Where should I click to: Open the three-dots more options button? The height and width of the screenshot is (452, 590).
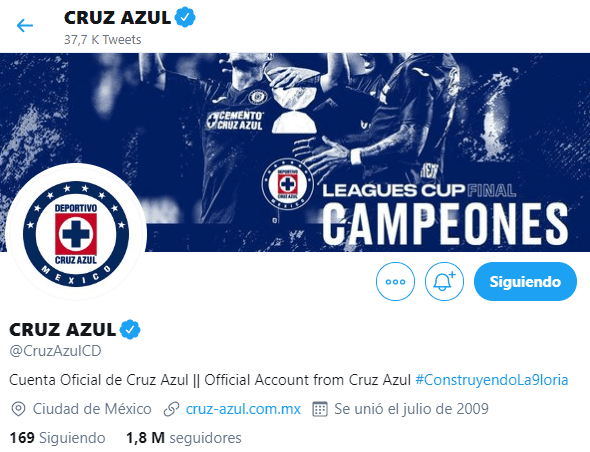pos(395,282)
